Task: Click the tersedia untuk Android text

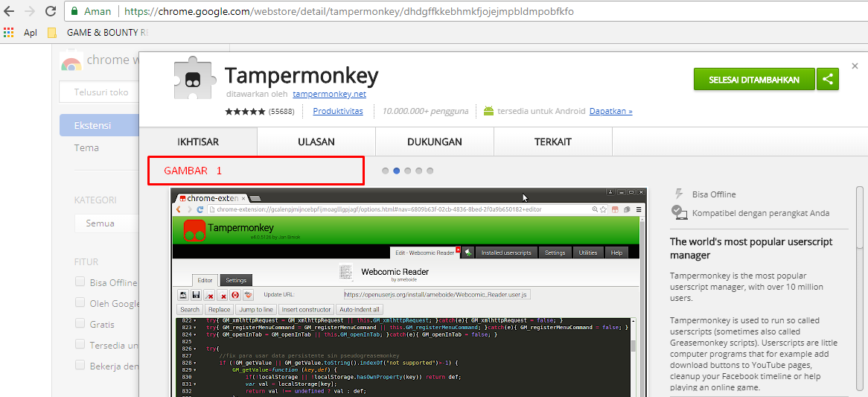Action: pyautogui.click(x=541, y=111)
